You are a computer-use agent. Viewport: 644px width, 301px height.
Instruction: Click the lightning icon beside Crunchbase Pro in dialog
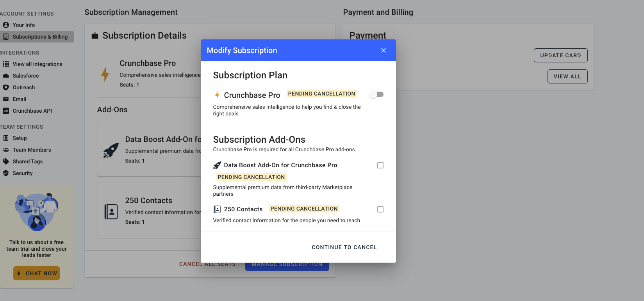[x=217, y=95]
